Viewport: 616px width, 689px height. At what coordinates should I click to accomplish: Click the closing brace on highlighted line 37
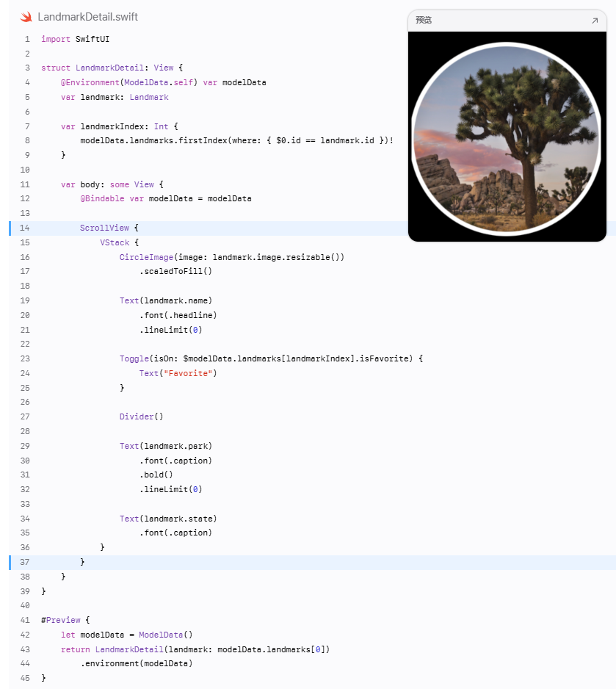[x=82, y=562]
